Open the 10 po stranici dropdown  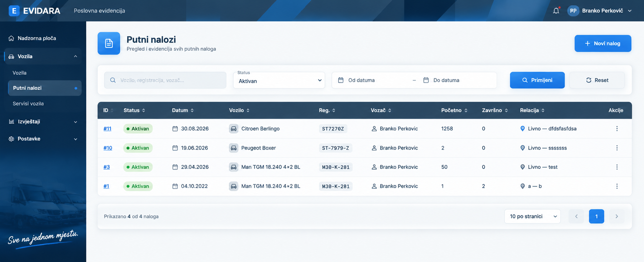(532, 216)
